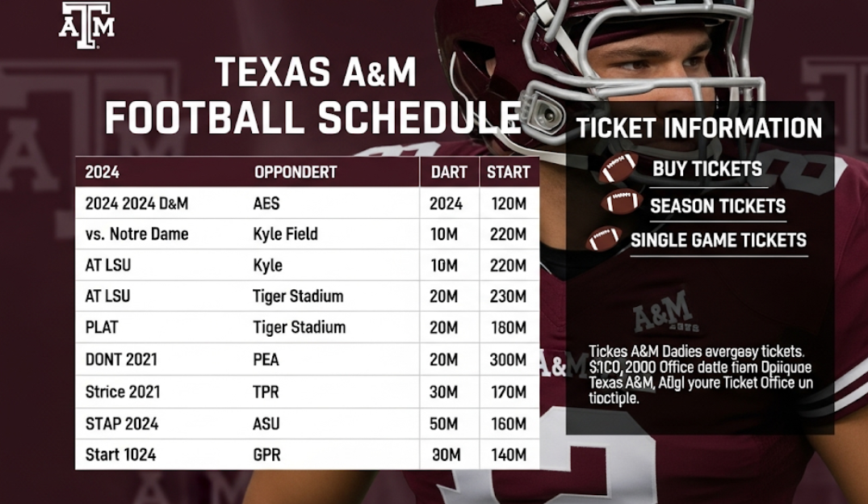
Task: Click the OPPONDERT column header
Action: pyautogui.click(x=296, y=172)
